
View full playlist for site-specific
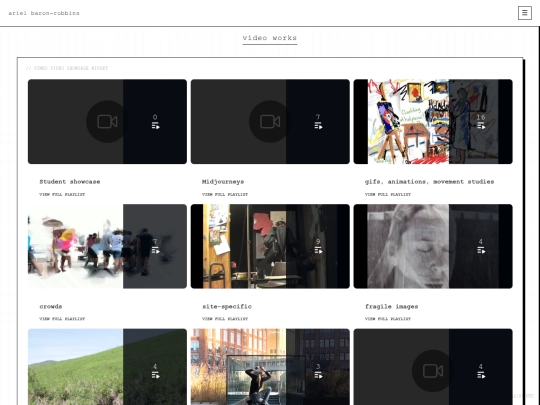pyautogui.click(x=225, y=319)
